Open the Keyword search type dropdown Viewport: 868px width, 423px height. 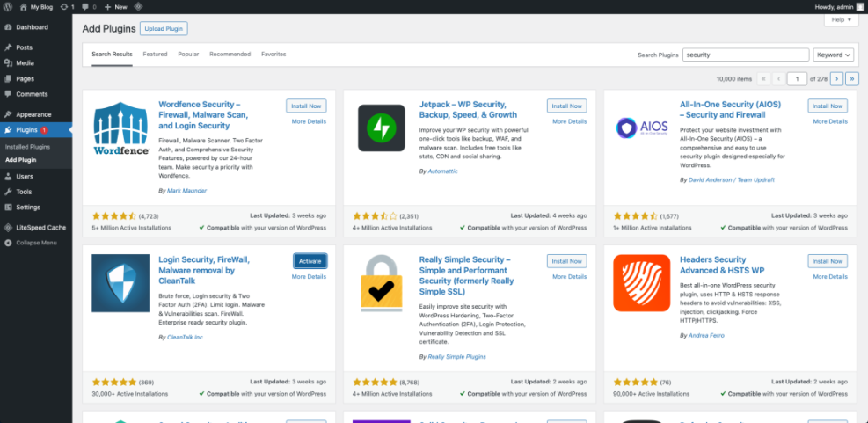834,55
